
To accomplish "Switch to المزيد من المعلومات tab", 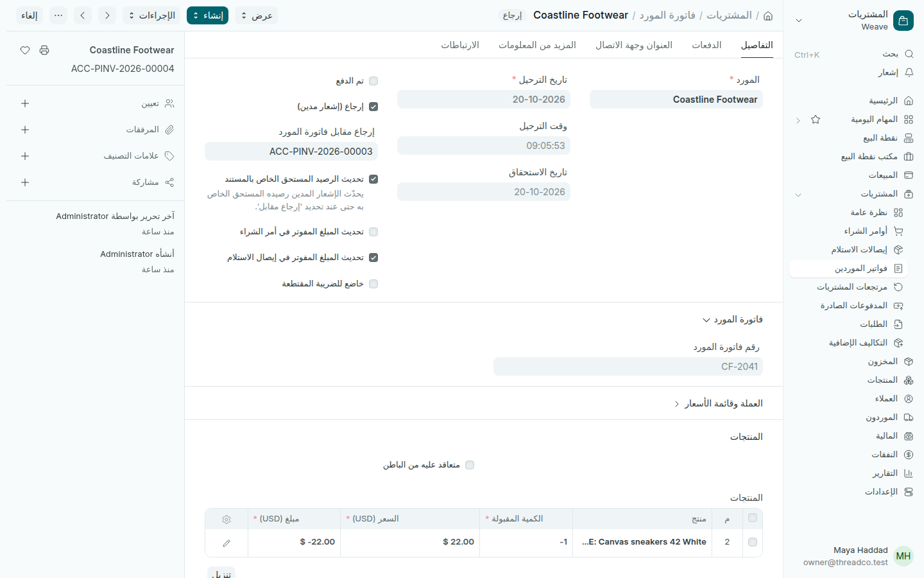I will click(537, 45).
